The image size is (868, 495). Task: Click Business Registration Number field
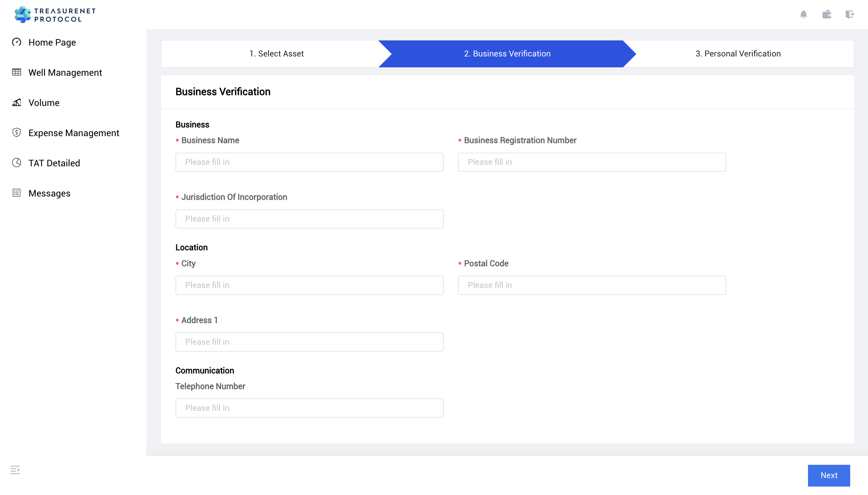pos(592,162)
